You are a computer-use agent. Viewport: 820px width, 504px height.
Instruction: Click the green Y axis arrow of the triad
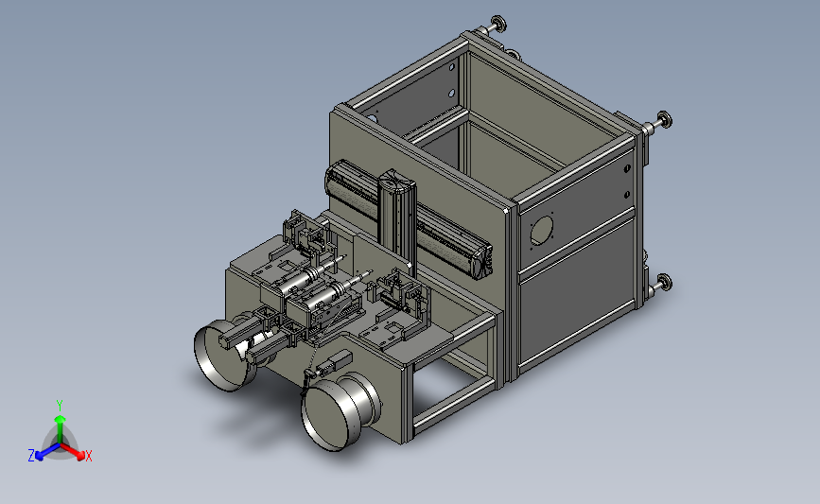point(60,427)
